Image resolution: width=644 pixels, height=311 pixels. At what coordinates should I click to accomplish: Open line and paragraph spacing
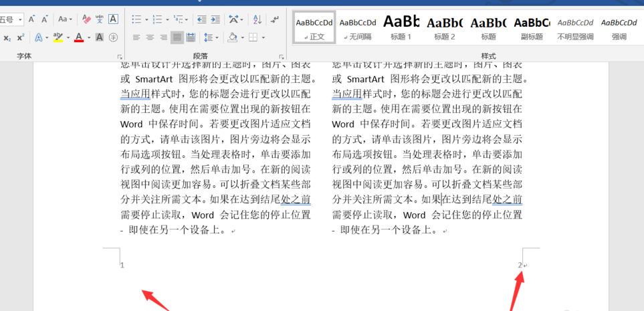[x=208, y=38]
